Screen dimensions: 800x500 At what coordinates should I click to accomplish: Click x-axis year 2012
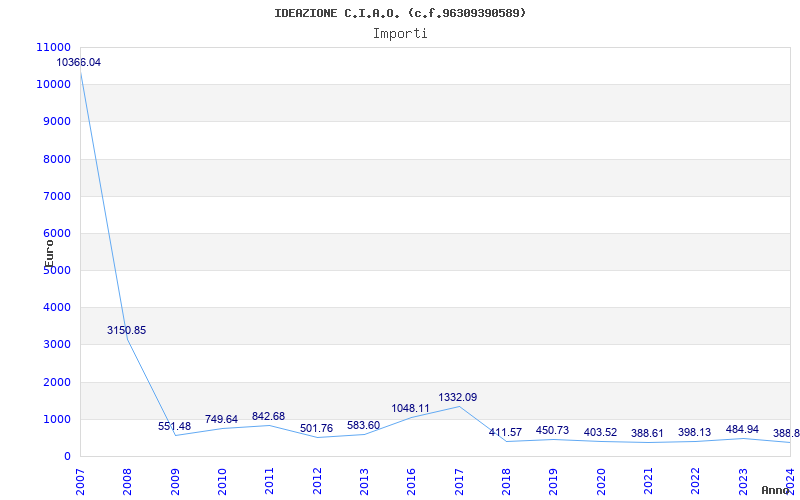(317, 481)
